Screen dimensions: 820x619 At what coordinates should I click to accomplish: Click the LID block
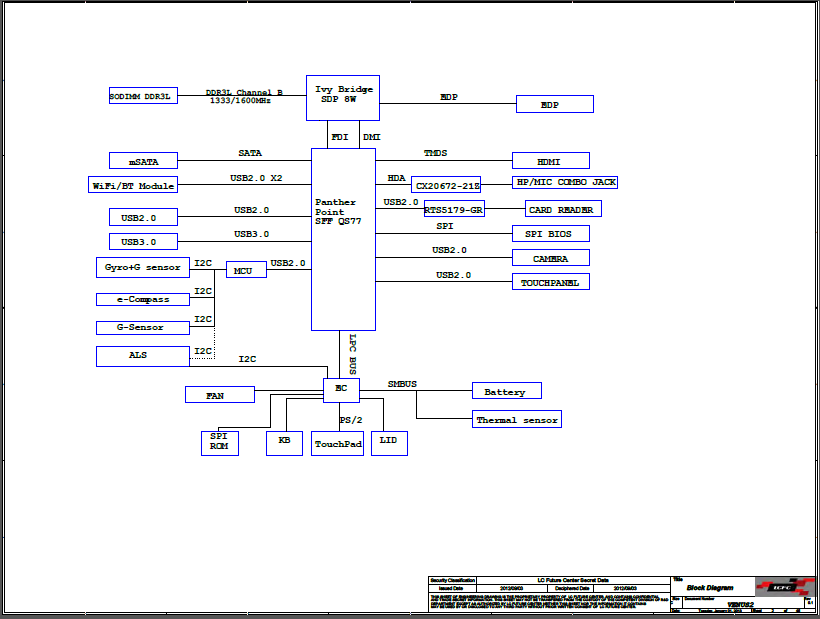[x=389, y=443]
